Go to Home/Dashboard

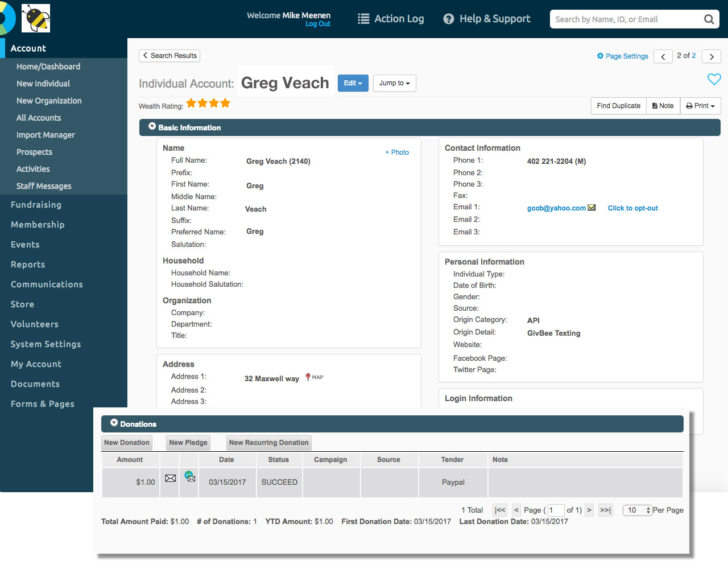click(x=48, y=67)
